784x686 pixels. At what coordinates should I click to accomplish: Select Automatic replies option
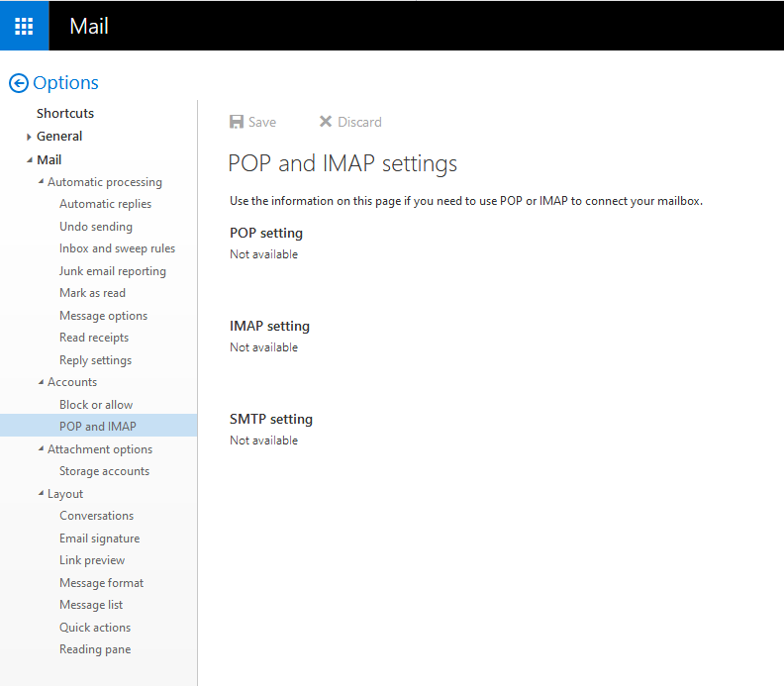click(105, 204)
